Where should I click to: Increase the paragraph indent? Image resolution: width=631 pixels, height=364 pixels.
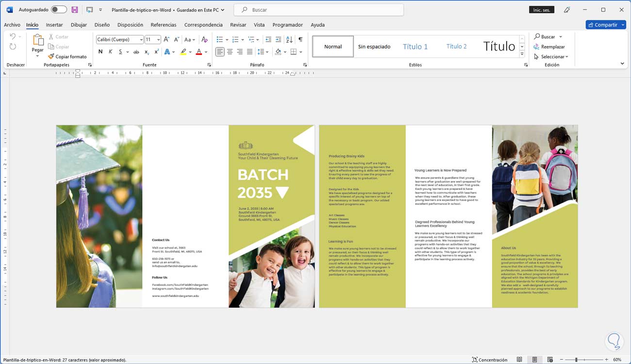tap(278, 39)
